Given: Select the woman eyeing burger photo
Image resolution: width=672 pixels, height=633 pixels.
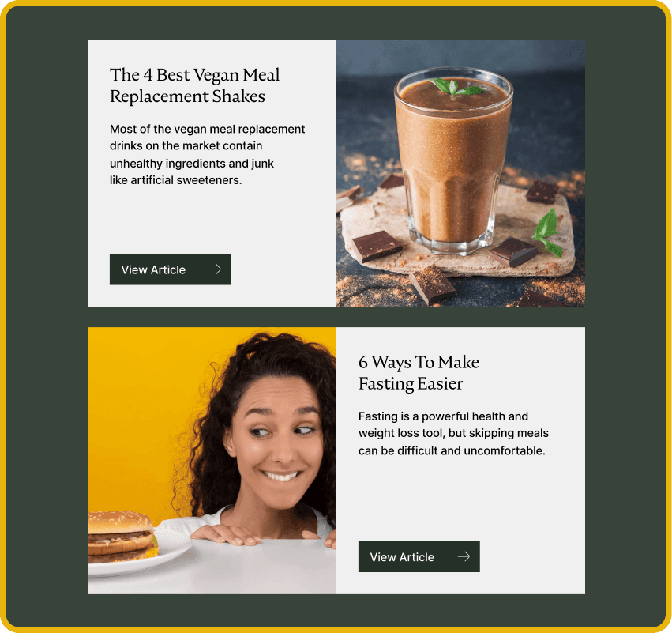Looking at the screenshot, I should [x=212, y=461].
